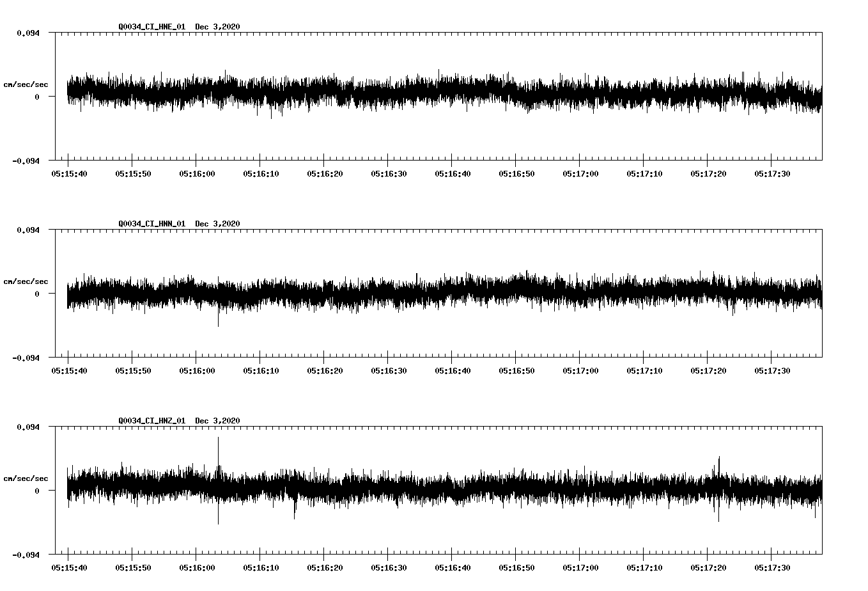Select the Q0034_CI_HNE_01 channel title
Image resolution: width=868 pixels, height=591 pixels.
click(x=150, y=28)
